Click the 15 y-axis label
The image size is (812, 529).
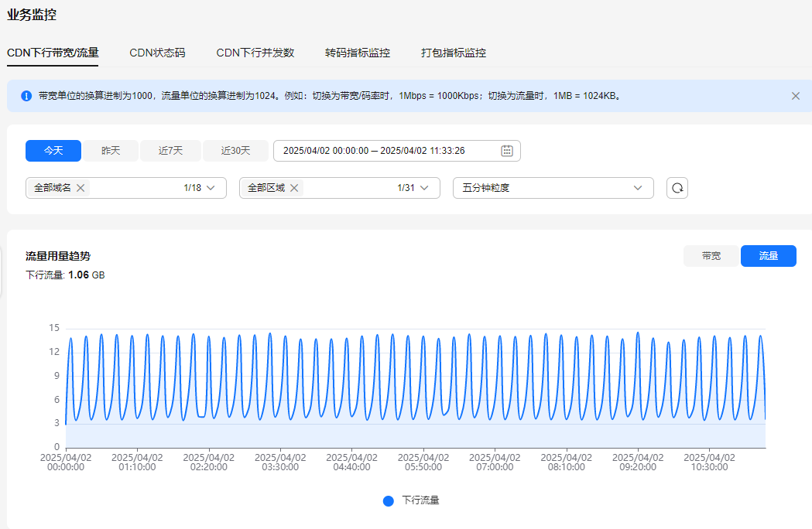(54, 328)
